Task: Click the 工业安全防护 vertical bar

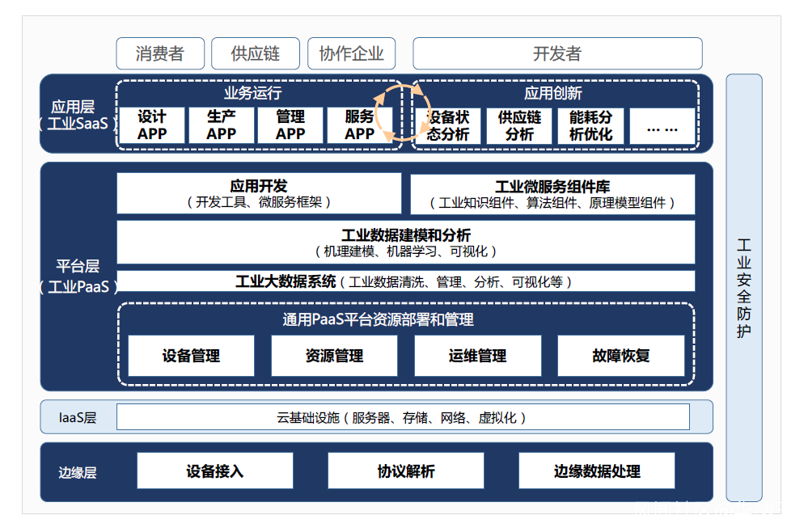Action: (x=744, y=288)
